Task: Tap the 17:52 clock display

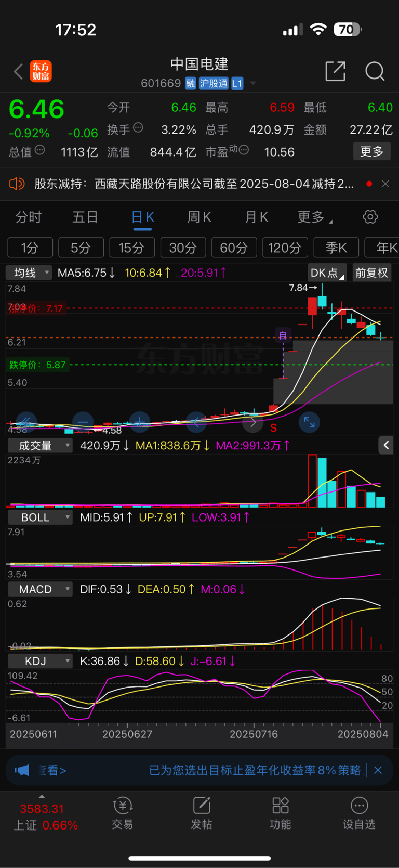Action: 76,30
